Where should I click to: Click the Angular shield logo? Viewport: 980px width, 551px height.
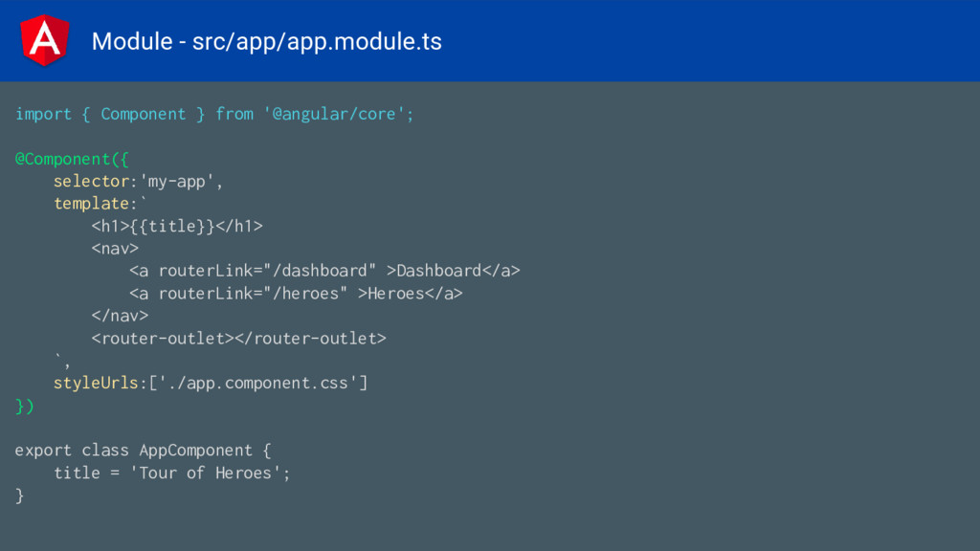(x=44, y=40)
